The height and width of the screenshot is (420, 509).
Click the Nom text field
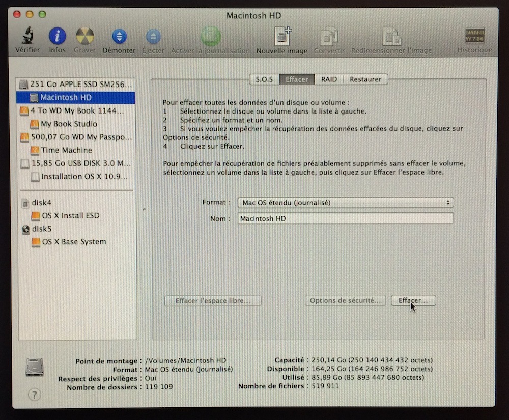(346, 218)
